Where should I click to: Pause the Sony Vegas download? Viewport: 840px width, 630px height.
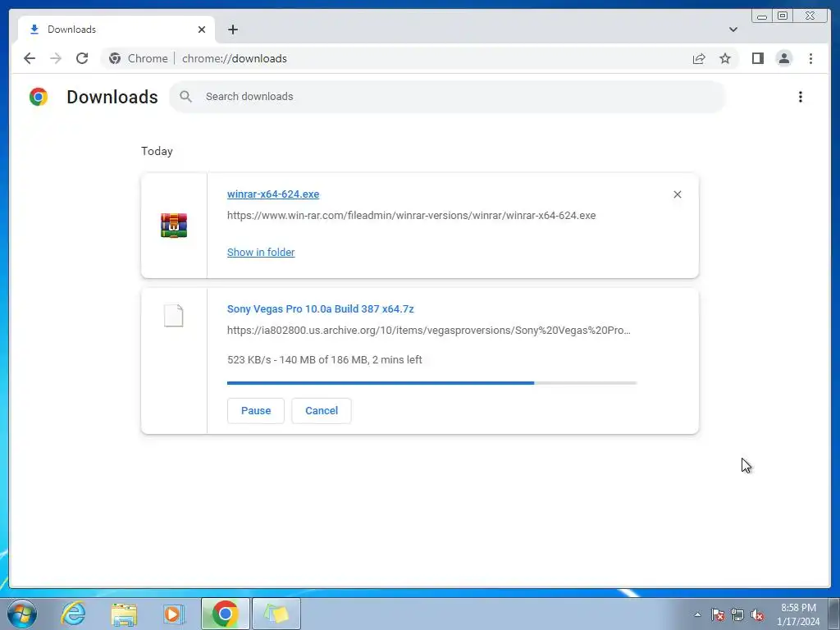pos(256,411)
